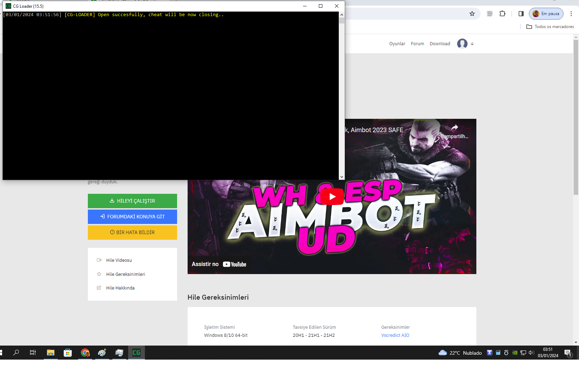Open network status tray icon
Screen dimensions: 588x368
523,353
